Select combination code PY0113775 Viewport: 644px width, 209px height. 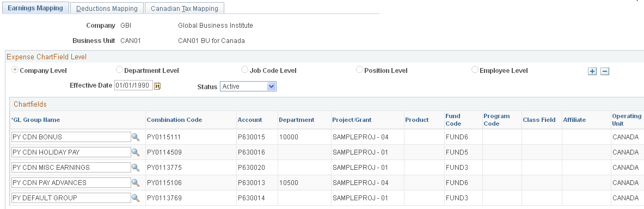point(164,168)
